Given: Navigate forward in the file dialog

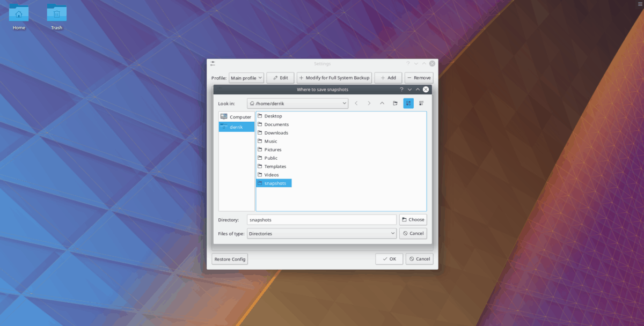Looking at the screenshot, I should point(369,103).
